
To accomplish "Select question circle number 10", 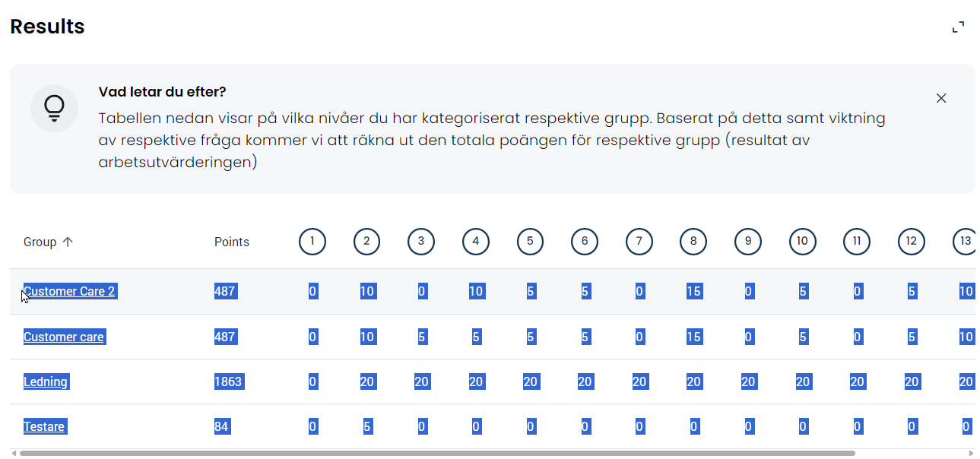I will 802,242.
